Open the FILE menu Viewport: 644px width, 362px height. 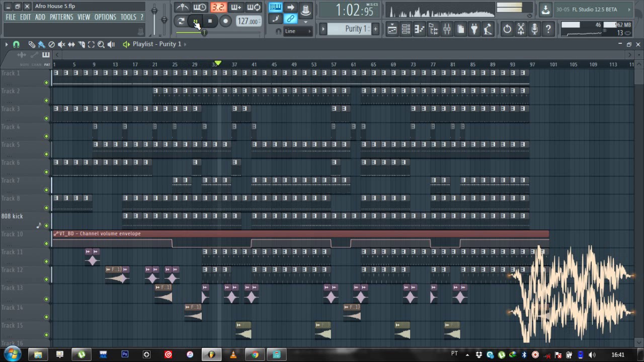point(11,17)
